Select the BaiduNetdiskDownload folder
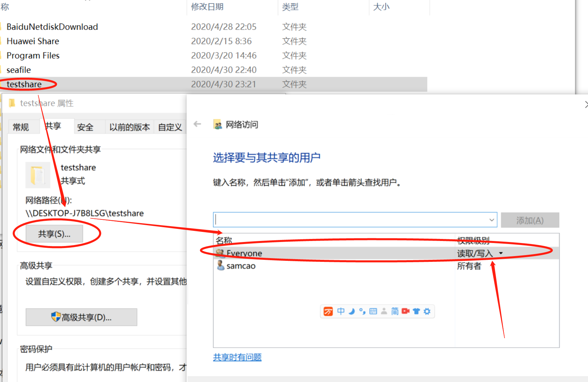 (52, 27)
